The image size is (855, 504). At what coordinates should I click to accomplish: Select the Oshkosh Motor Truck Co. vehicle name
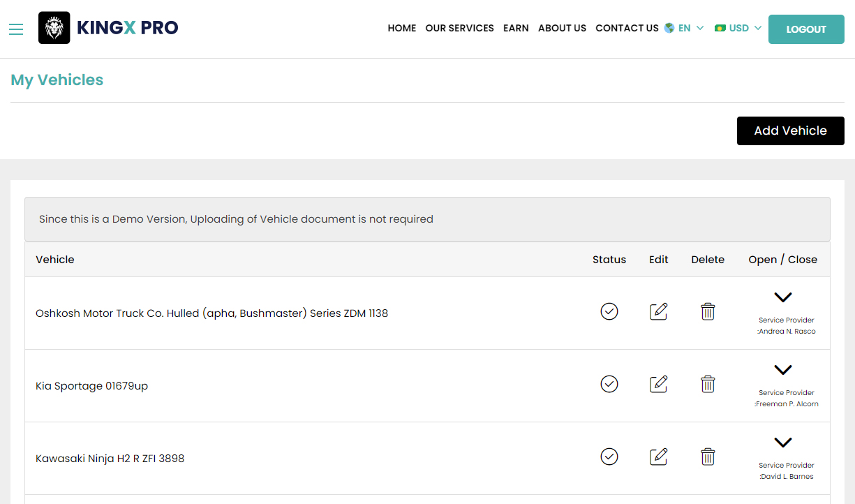[x=211, y=313]
